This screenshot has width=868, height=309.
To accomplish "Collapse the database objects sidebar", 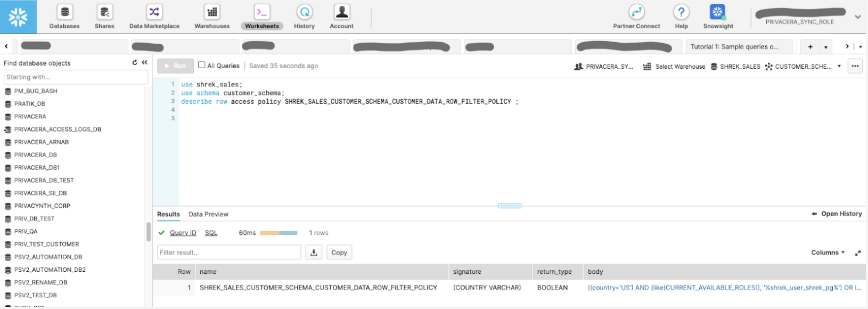I will point(144,63).
